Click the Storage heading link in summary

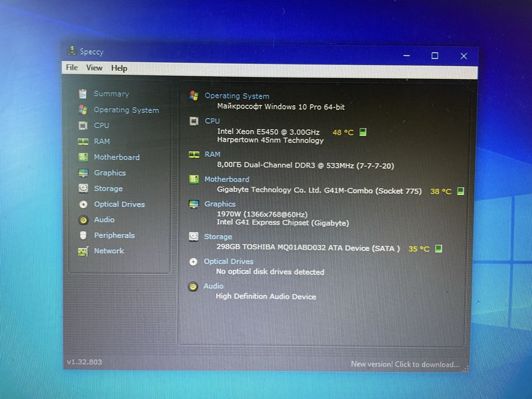click(218, 237)
